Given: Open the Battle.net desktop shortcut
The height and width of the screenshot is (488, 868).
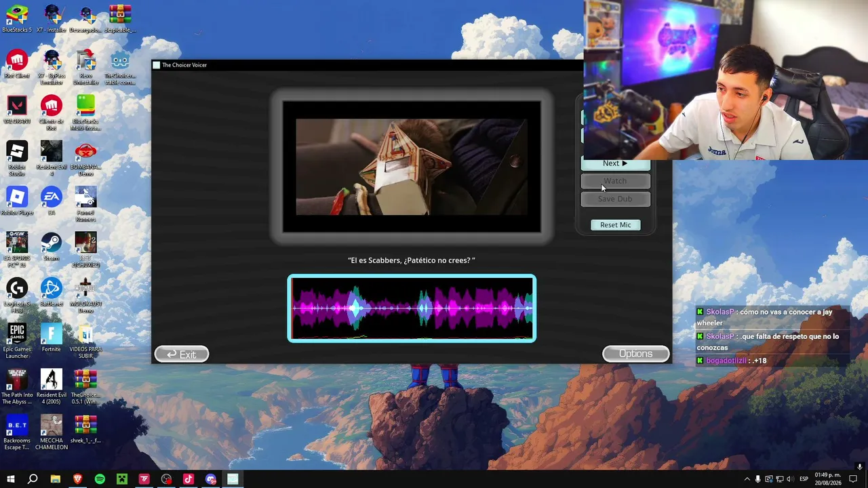Looking at the screenshot, I should 52,292.
